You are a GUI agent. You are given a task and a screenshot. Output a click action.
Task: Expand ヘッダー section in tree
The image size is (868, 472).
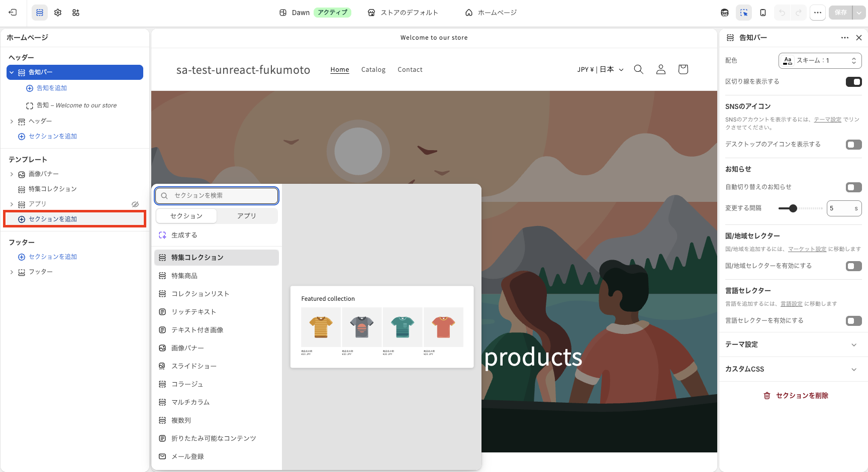click(12, 122)
